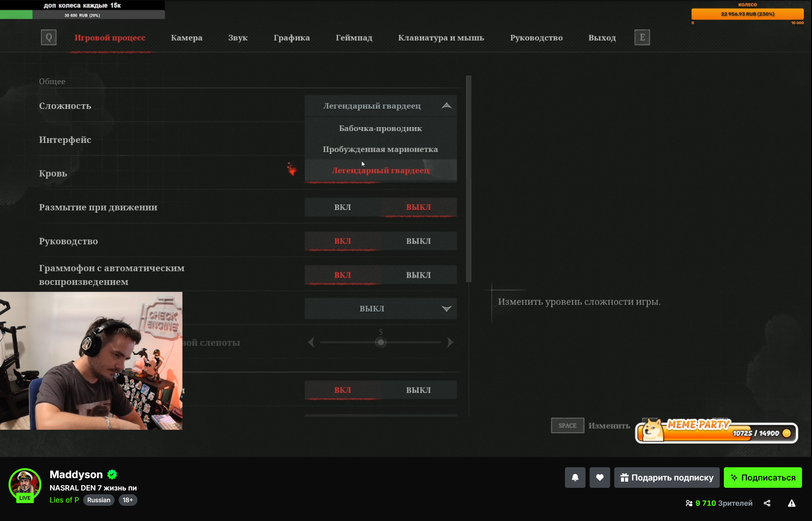Open the Клавиатура и мышь tab

[x=441, y=38]
